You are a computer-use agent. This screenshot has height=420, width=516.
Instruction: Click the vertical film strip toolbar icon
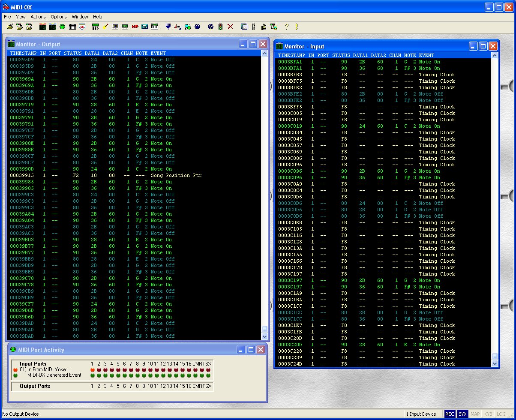(254, 27)
